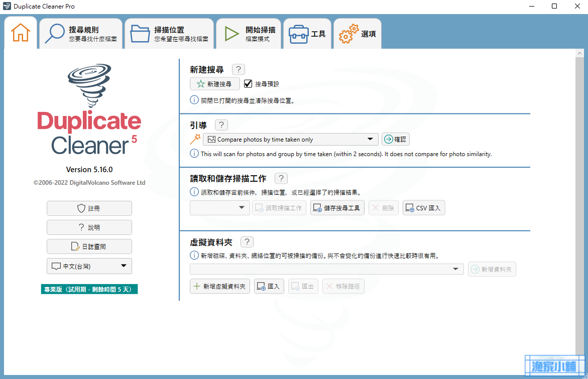Click the info icon beside 新增磁碟、資料夾
588x379 pixels.
(x=194, y=256)
